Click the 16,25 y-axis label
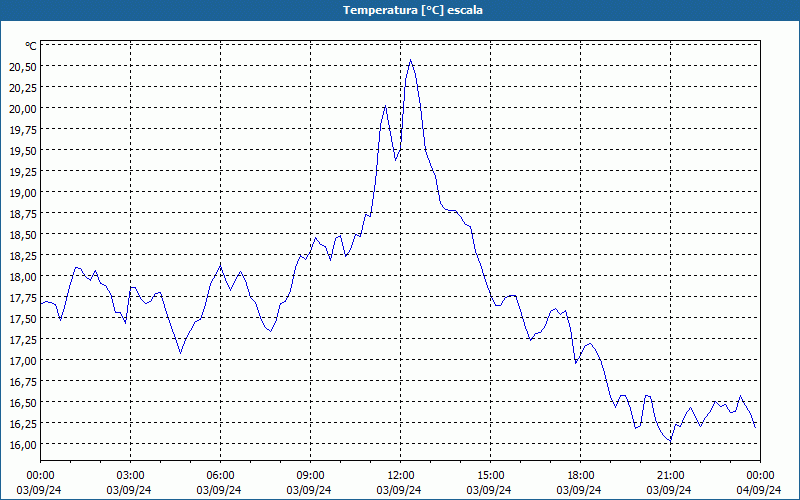 pyautogui.click(x=23, y=424)
